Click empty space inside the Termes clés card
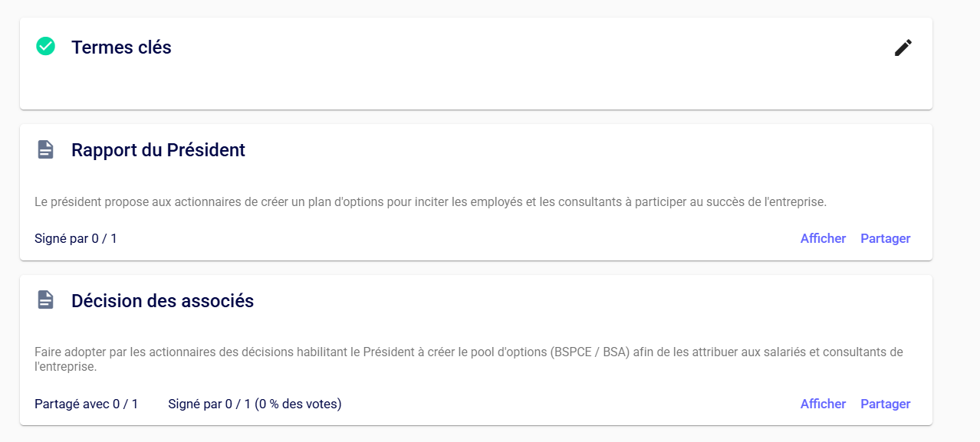Image resolution: width=980 pixels, height=442 pixels. tap(475, 80)
